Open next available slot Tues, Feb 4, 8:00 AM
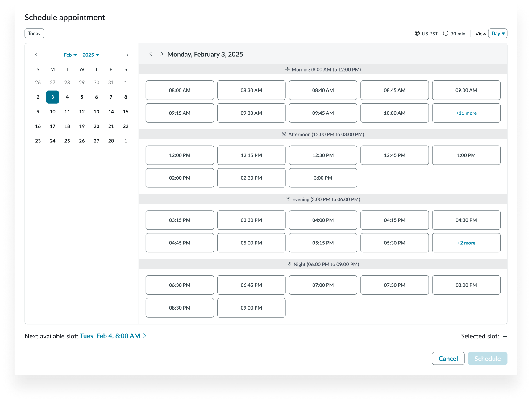Image resolution: width=532 pixels, height=402 pixels. (110, 336)
